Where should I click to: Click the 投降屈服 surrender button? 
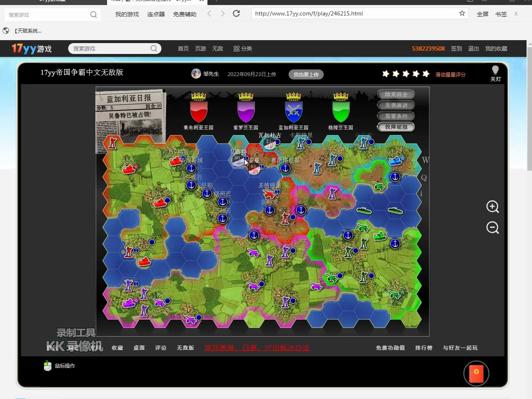[396, 127]
